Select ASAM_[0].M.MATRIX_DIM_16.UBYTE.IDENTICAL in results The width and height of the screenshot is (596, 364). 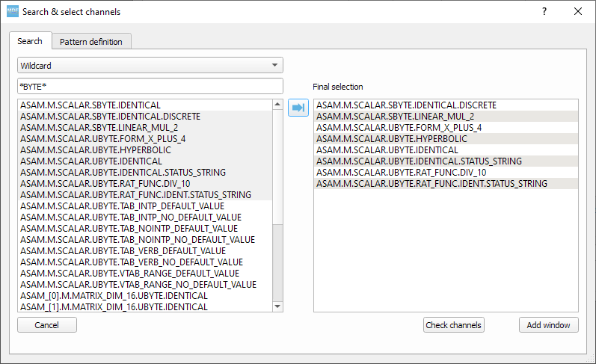click(x=145, y=295)
